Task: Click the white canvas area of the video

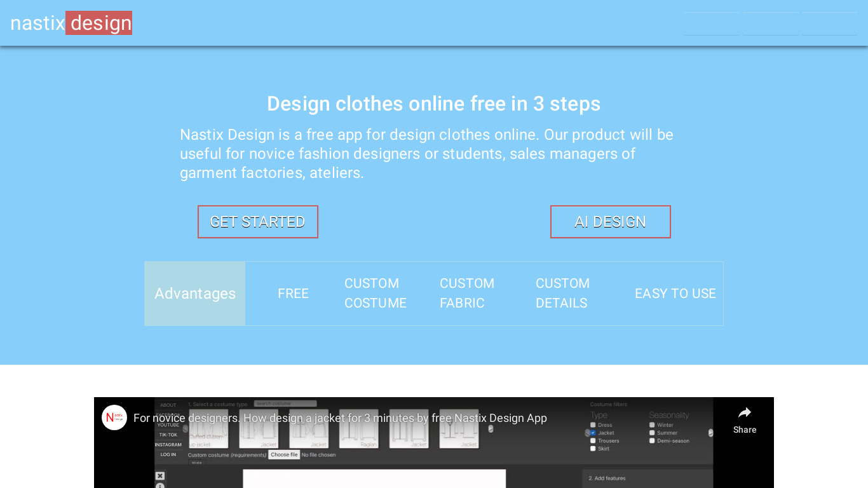Action: [374, 478]
